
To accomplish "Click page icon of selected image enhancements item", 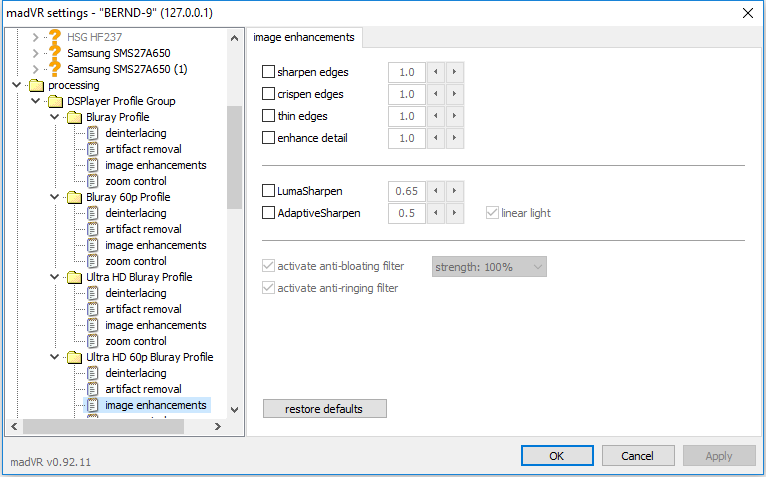I will point(93,406).
